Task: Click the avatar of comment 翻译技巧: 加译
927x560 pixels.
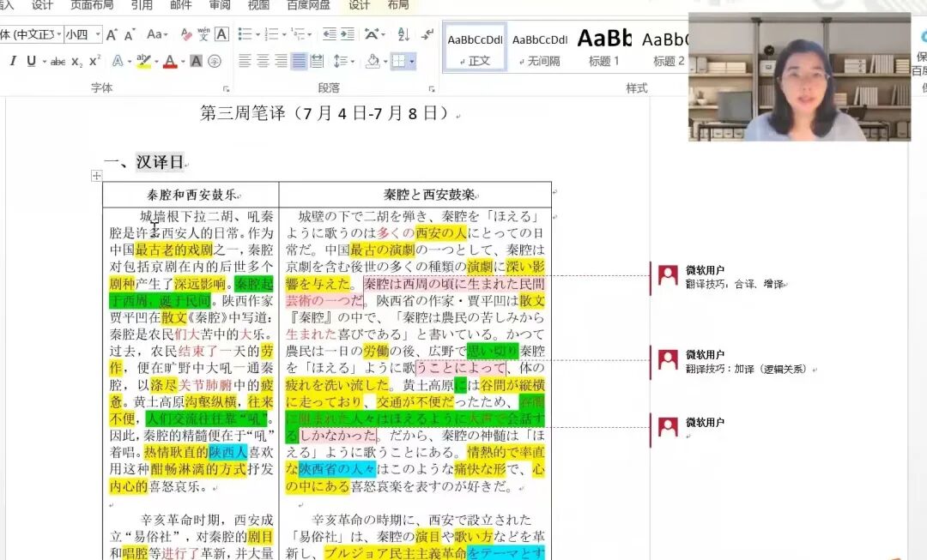Action: (x=668, y=360)
